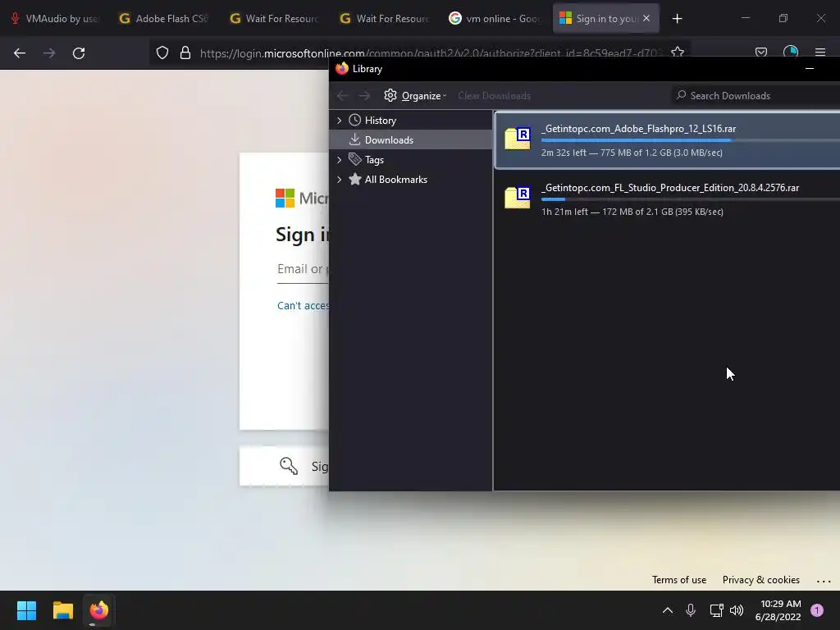The width and height of the screenshot is (840, 630).
Task: Click the Firefox taskbar icon
Action: pyautogui.click(x=98, y=610)
